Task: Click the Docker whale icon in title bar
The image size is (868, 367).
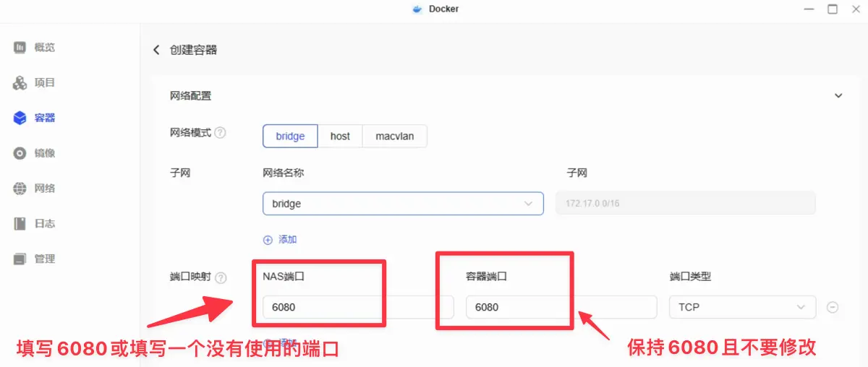Action: (x=416, y=9)
